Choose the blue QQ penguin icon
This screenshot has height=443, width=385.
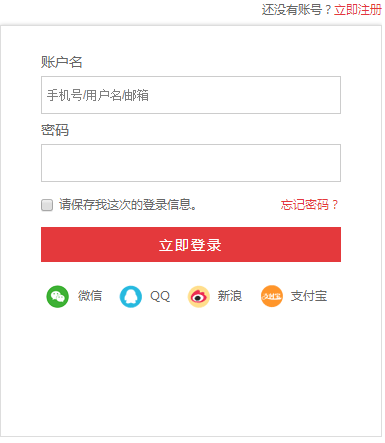coord(131,296)
